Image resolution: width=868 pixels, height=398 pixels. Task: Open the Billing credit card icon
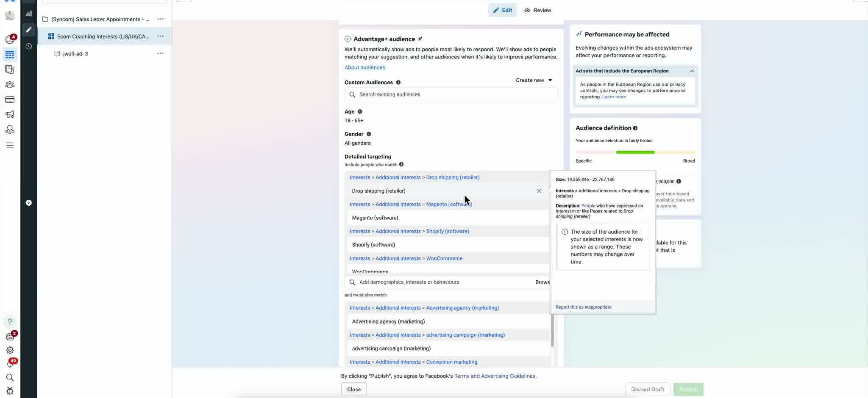click(x=10, y=99)
